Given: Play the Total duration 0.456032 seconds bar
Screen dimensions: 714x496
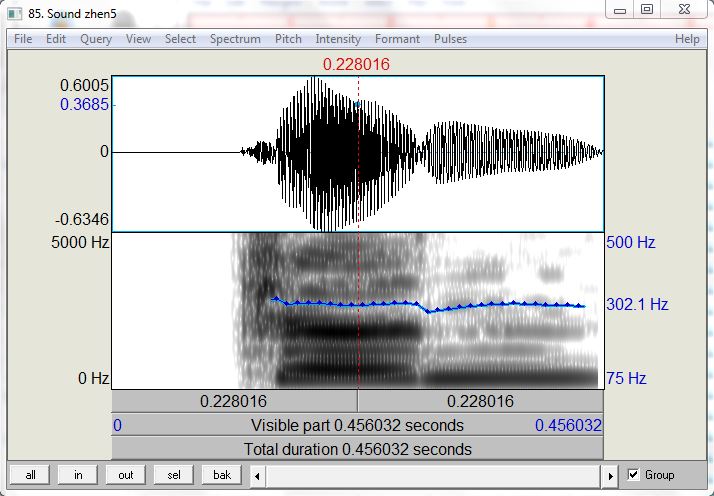Looking at the screenshot, I should coord(357,449).
